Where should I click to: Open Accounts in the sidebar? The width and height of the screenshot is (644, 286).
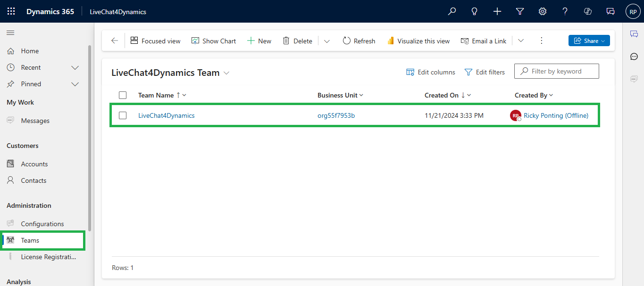[x=34, y=164]
